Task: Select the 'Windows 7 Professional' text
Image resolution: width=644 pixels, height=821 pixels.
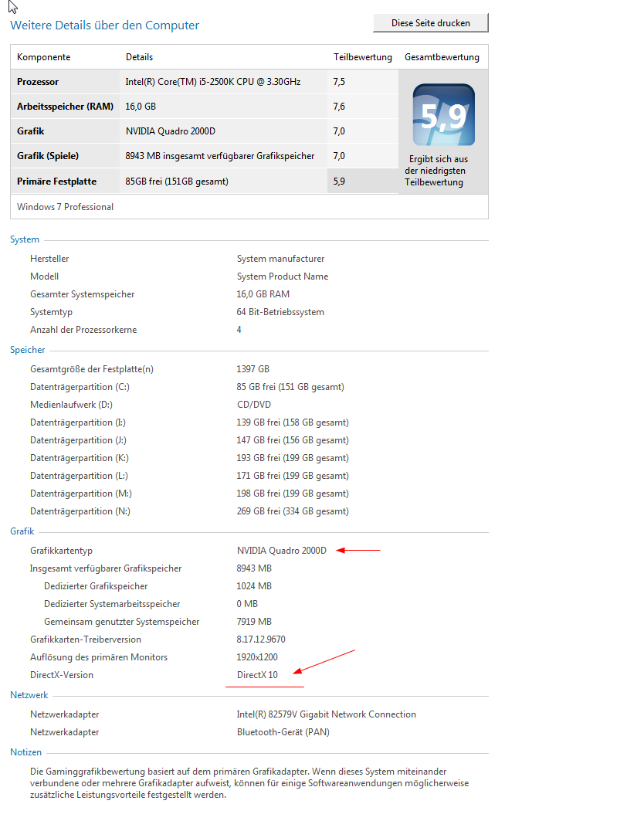Action: tap(65, 207)
